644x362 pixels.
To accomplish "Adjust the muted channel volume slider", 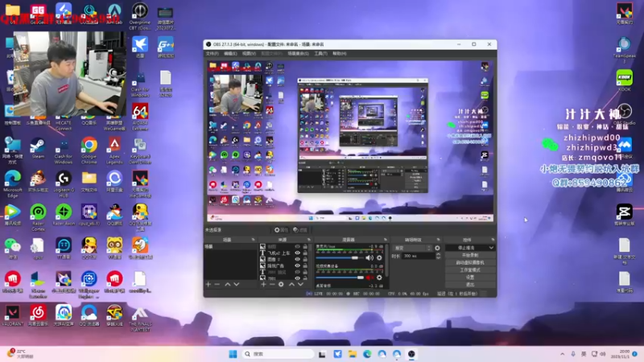I will pos(340,278).
